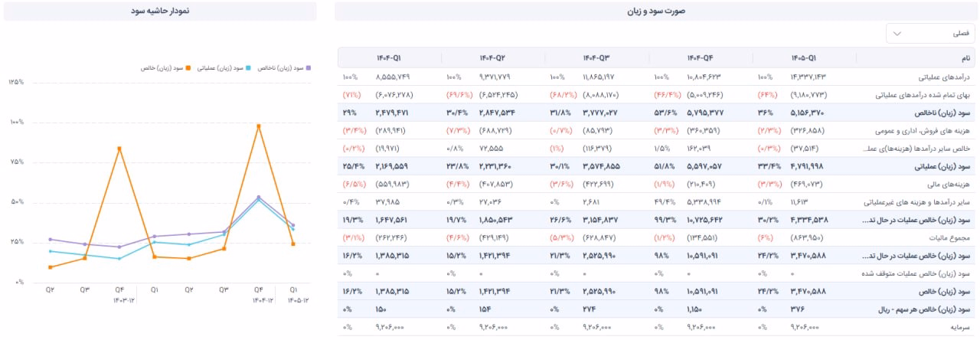Click the chevron arrow in فصلی selector

898,34
